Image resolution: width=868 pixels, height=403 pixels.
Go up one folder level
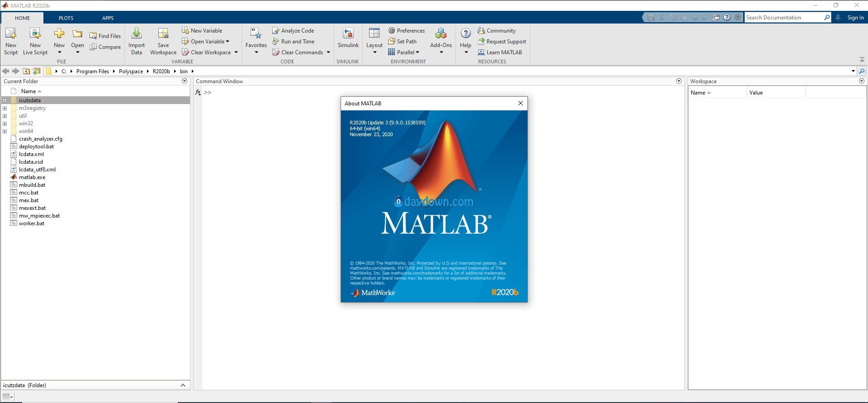tap(26, 71)
